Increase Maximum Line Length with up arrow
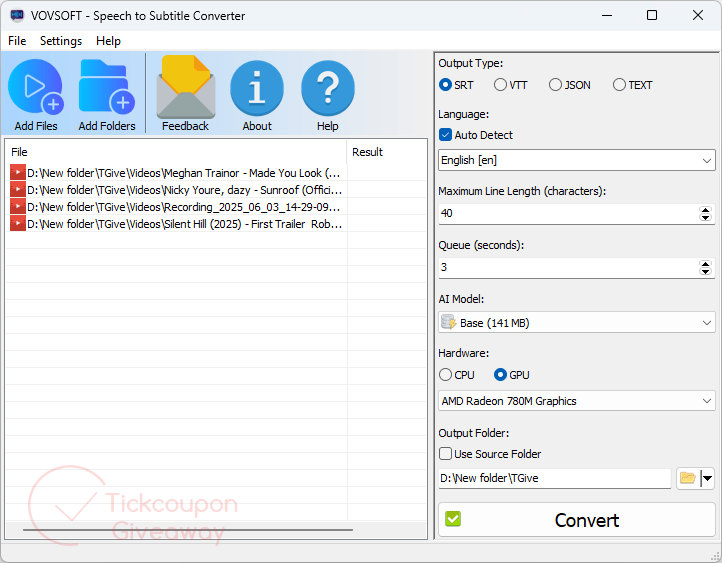Viewport: 722px width, 563px height. [705, 210]
